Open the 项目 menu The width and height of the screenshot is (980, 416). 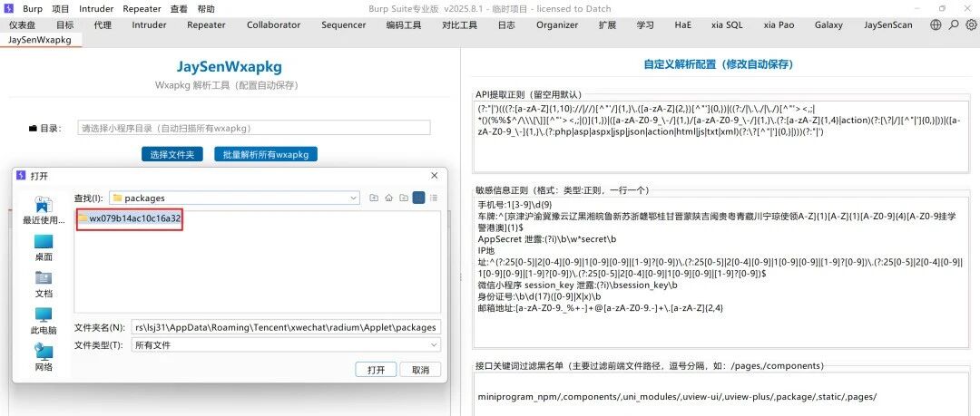(x=61, y=9)
